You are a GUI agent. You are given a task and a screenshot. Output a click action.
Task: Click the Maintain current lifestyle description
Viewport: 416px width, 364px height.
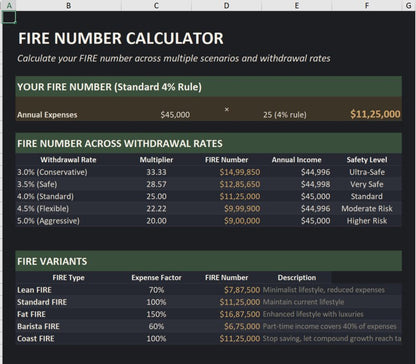[303, 302]
